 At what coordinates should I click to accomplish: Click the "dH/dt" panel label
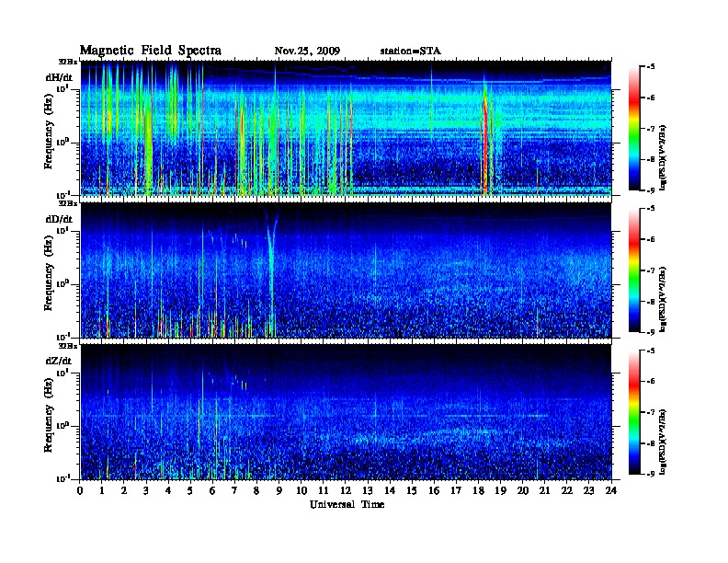coord(59,77)
